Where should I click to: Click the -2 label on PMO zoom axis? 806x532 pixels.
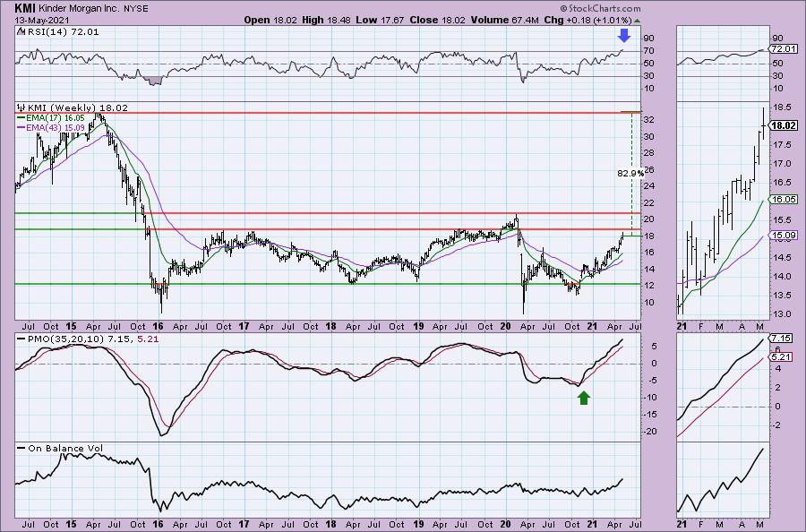coord(776,425)
